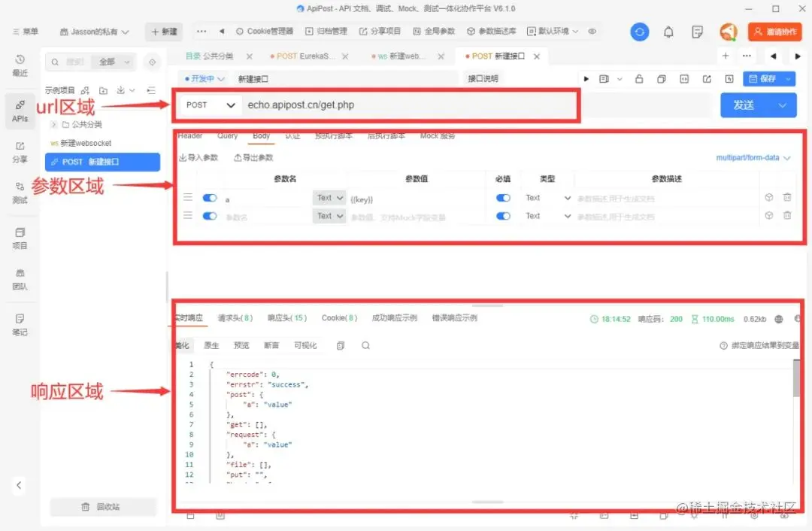Viewport: 812px width, 531px height.
Task: Delete the parameter row 'a' with trash icon
Action: [787, 197]
